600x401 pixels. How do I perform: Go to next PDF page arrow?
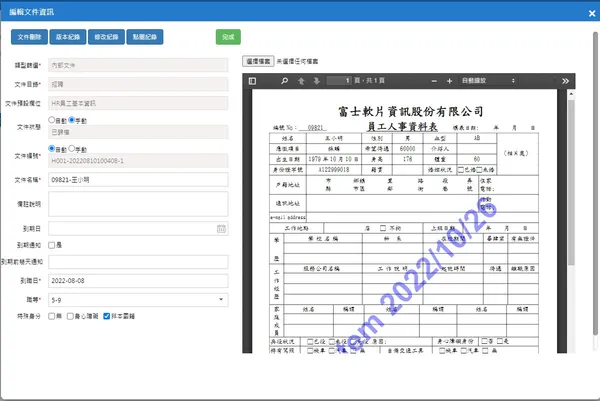[316, 81]
